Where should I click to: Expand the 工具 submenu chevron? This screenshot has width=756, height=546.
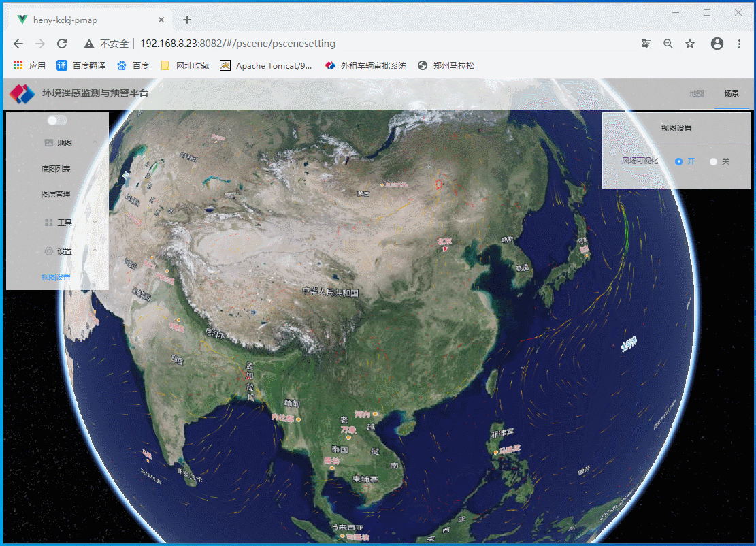coord(95,223)
